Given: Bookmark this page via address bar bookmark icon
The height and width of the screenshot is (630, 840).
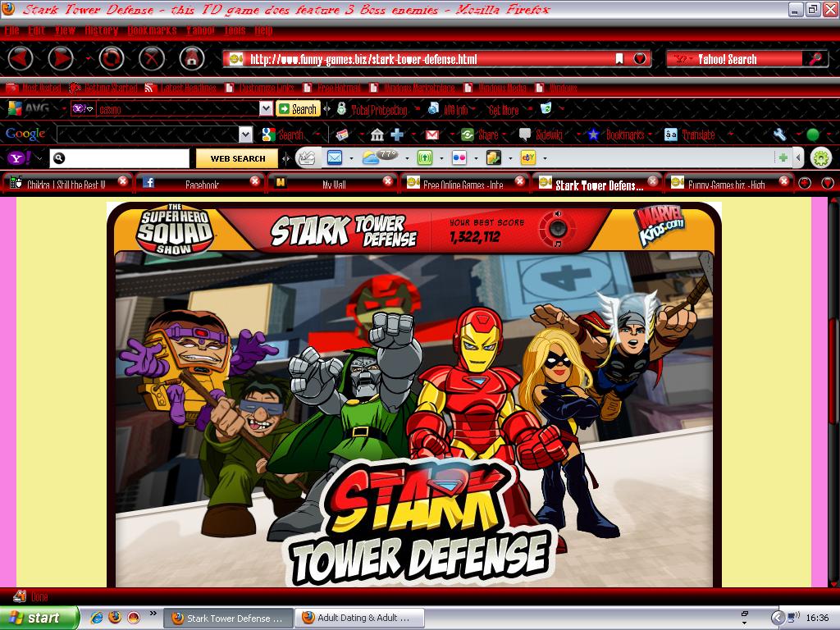Looking at the screenshot, I should [619, 58].
